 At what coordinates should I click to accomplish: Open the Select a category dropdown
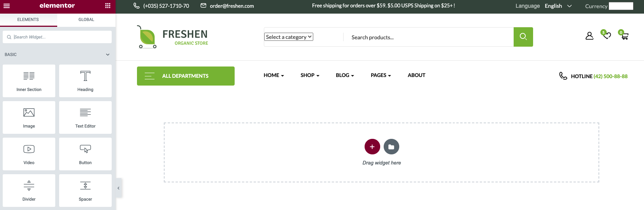[x=289, y=37]
